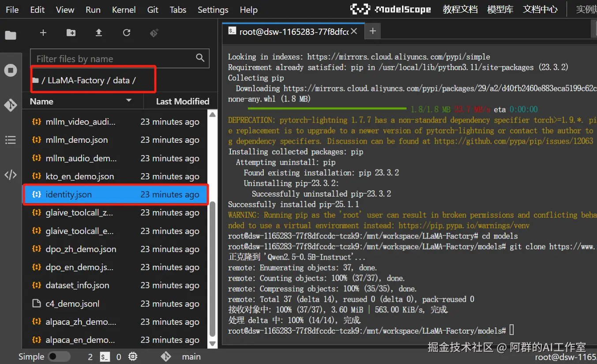Viewport: 597px width, 364px height.
Task: Click the kernel chip icon in status bar
Action: [133, 357]
